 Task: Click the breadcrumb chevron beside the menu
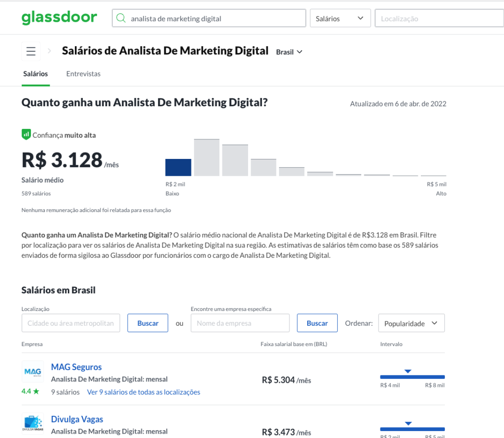pyautogui.click(x=49, y=51)
